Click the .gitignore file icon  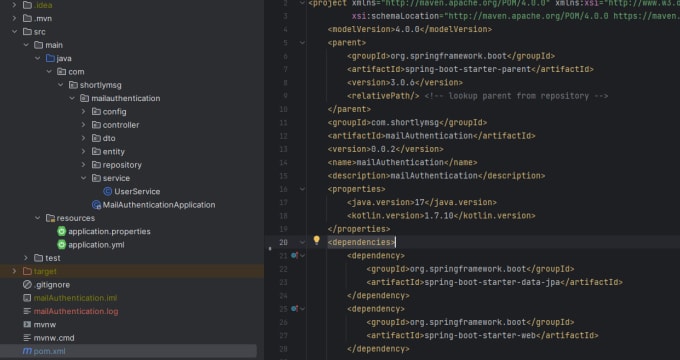click(27, 285)
